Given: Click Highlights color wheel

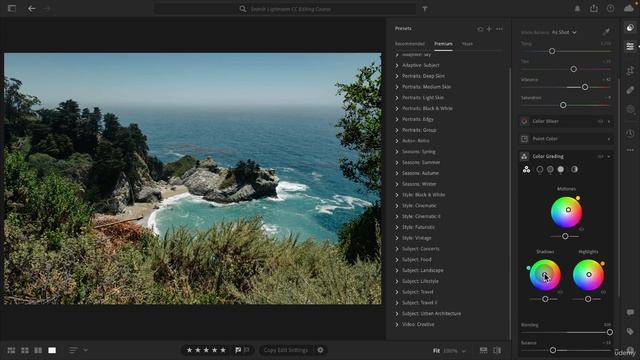Looking at the screenshot, I should click(x=588, y=275).
